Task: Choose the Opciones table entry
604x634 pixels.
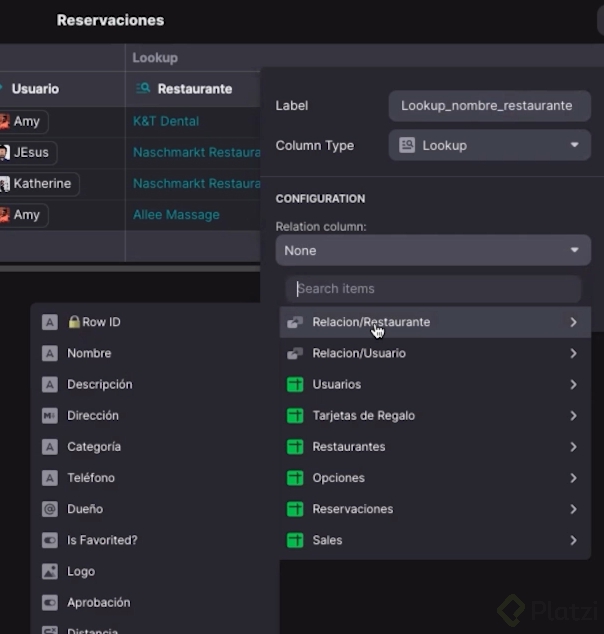Action: pyautogui.click(x=338, y=478)
